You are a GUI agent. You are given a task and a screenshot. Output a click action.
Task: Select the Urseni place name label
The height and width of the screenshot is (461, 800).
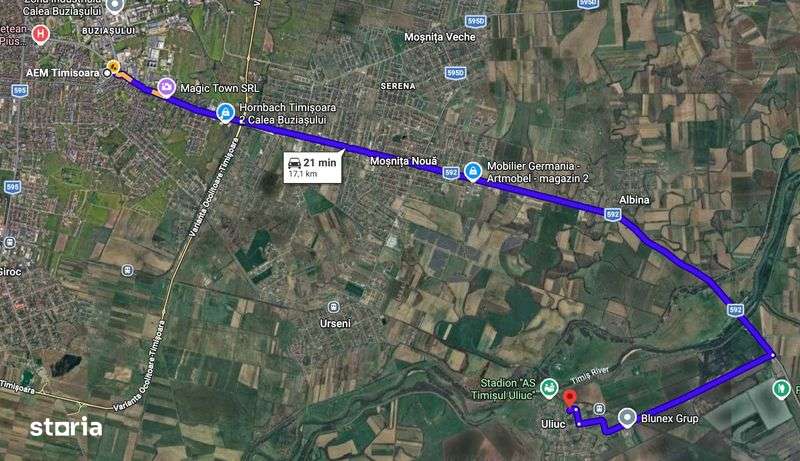335,324
